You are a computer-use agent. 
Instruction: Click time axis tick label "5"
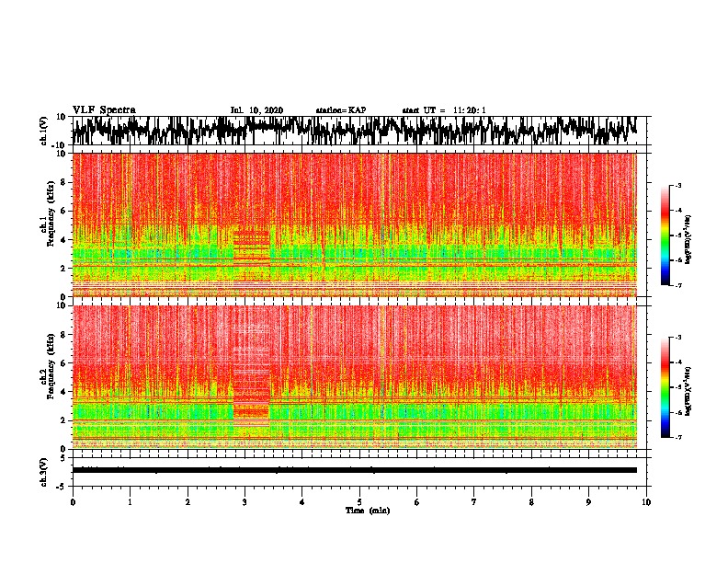pos(359,502)
